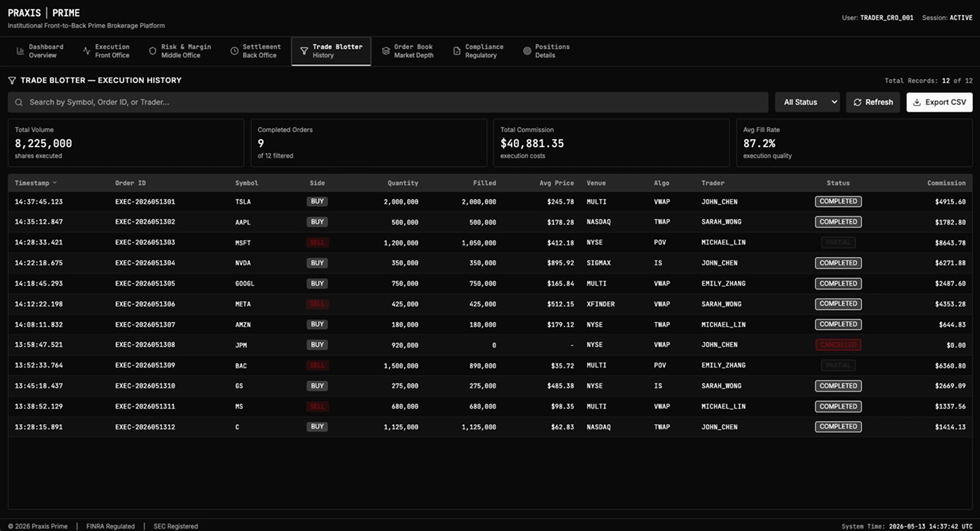Viewport: 980px width, 531px height.
Task: Click the Status column header
Action: click(838, 183)
